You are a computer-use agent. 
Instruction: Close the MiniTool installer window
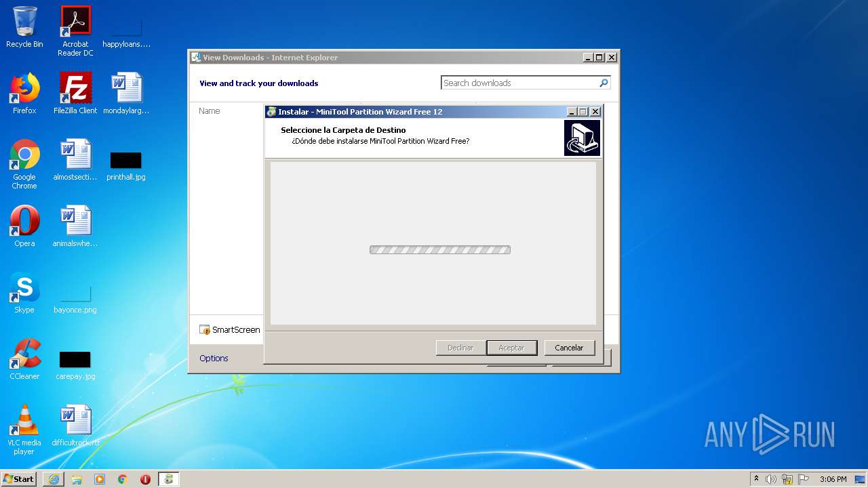pyautogui.click(x=595, y=112)
